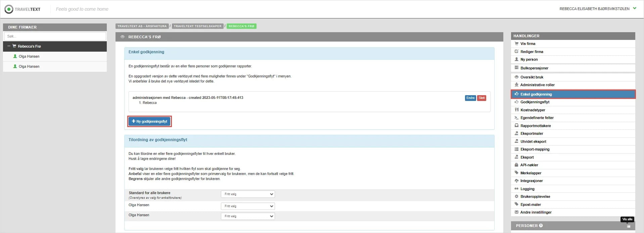Click the lock icon for API-nøkler

click(516, 165)
